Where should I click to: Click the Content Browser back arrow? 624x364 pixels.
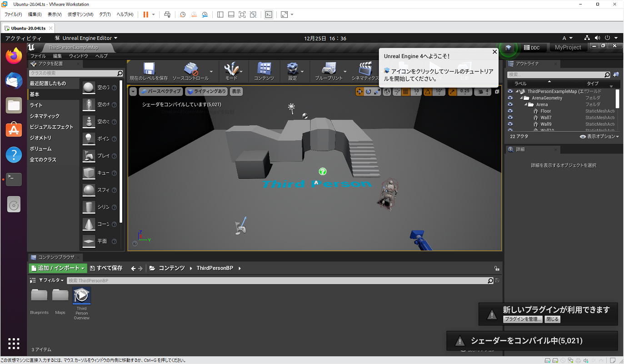point(133,268)
